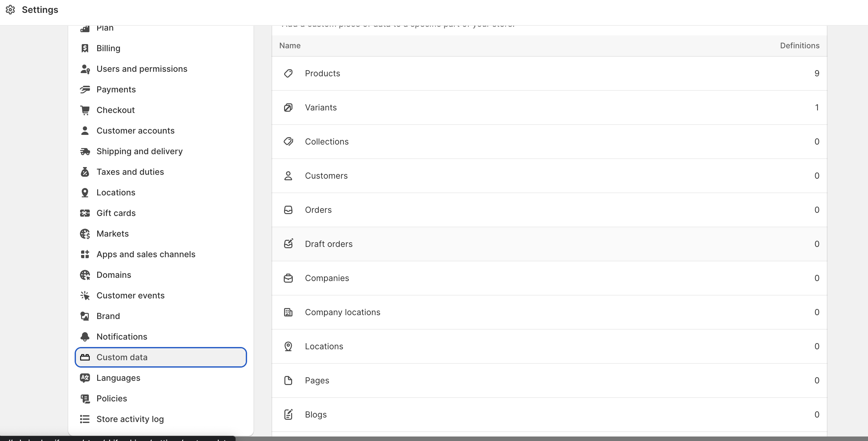This screenshot has width=868, height=441.
Task: Click the Notifications bell icon
Action: (x=85, y=336)
